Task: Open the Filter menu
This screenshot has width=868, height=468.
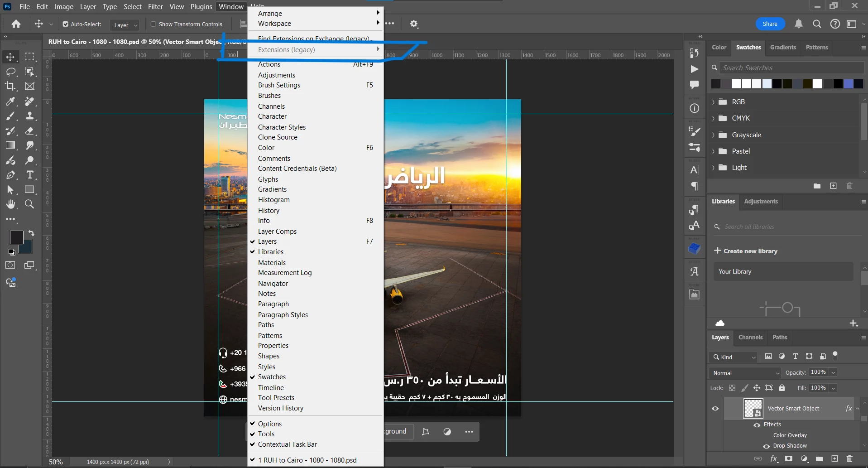Action: point(155,7)
